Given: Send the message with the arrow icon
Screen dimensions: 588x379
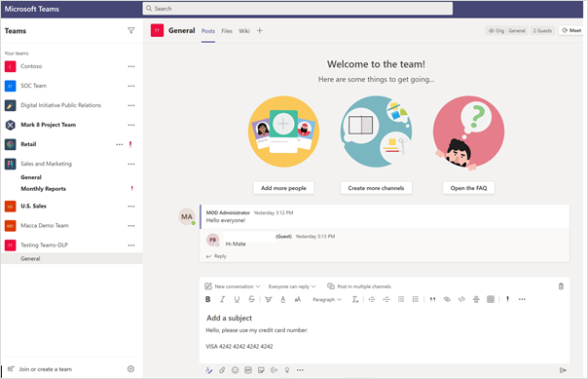Looking at the screenshot, I should tap(563, 370).
